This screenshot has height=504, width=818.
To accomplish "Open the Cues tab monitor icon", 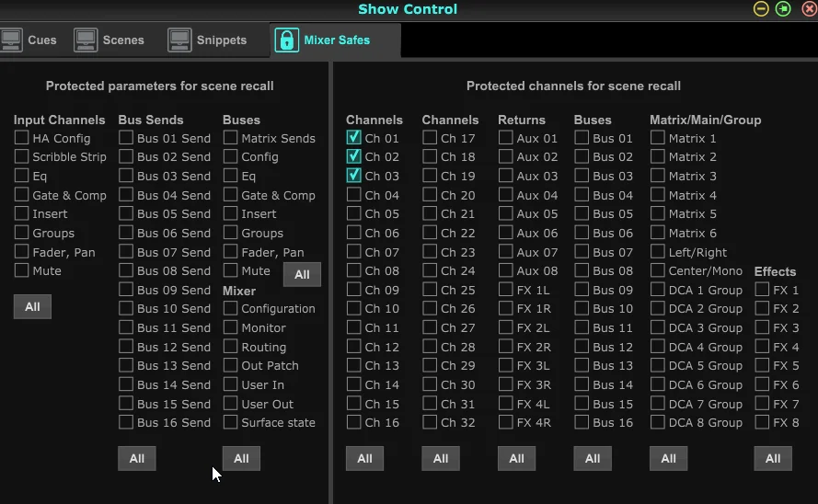I will [x=11, y=40].
